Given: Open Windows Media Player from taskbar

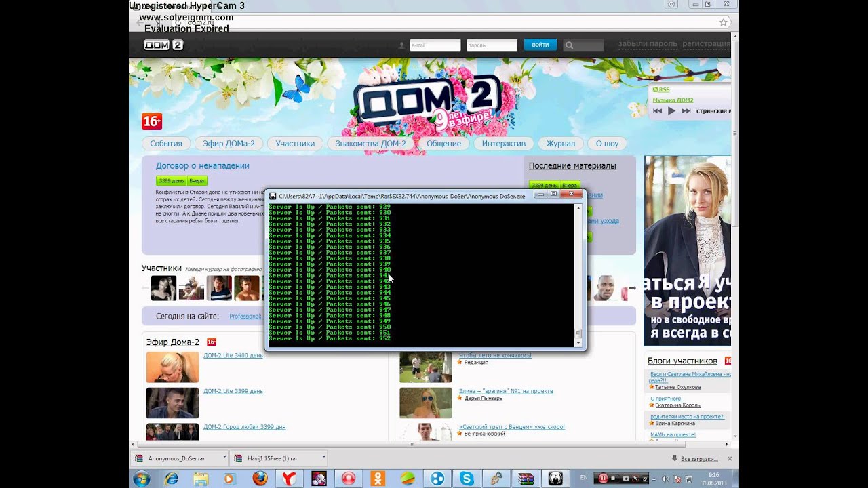Looking at the screenshot, I should tap(229, 479).
